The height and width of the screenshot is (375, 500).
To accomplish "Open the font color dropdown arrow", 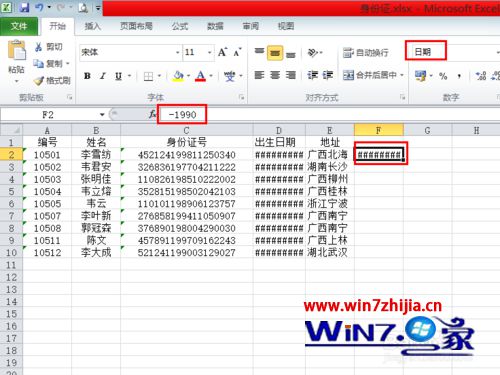I will pyautogui.click(x=211, y=76).
